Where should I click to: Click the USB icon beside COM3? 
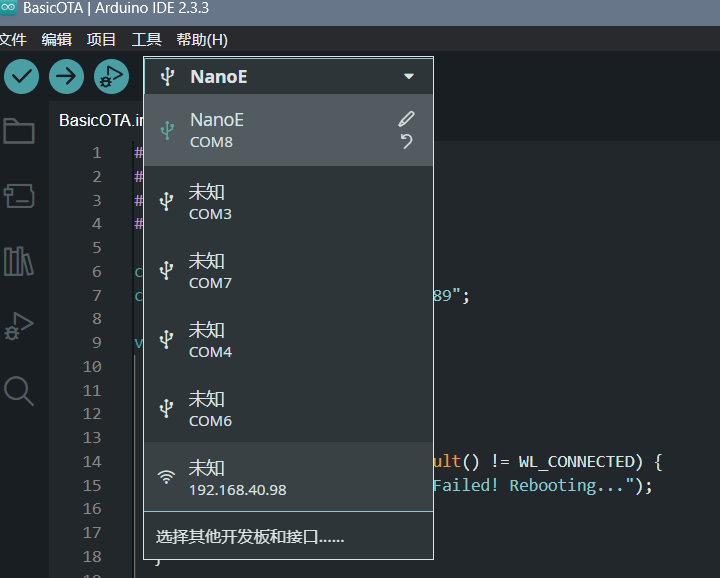[166, 201]
